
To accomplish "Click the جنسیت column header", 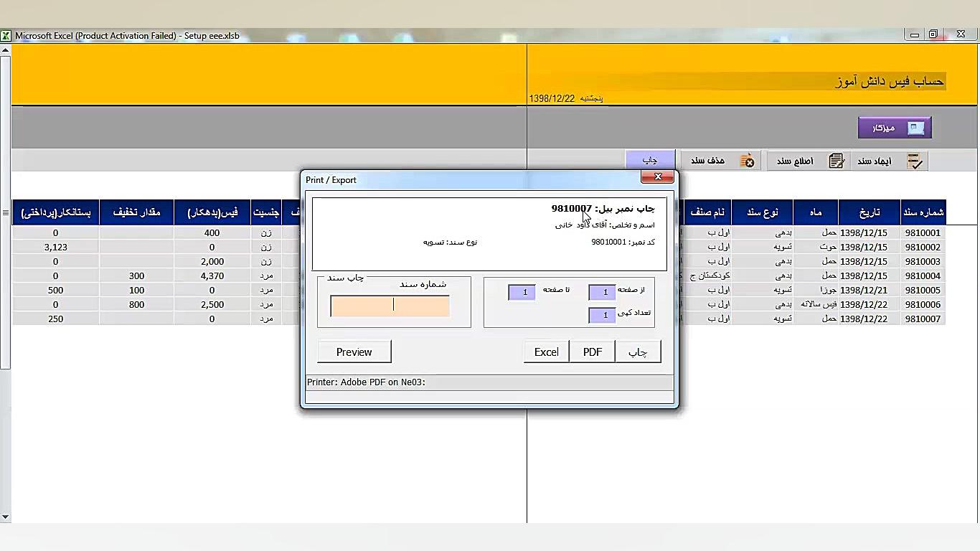I will [x=265, y=212].
